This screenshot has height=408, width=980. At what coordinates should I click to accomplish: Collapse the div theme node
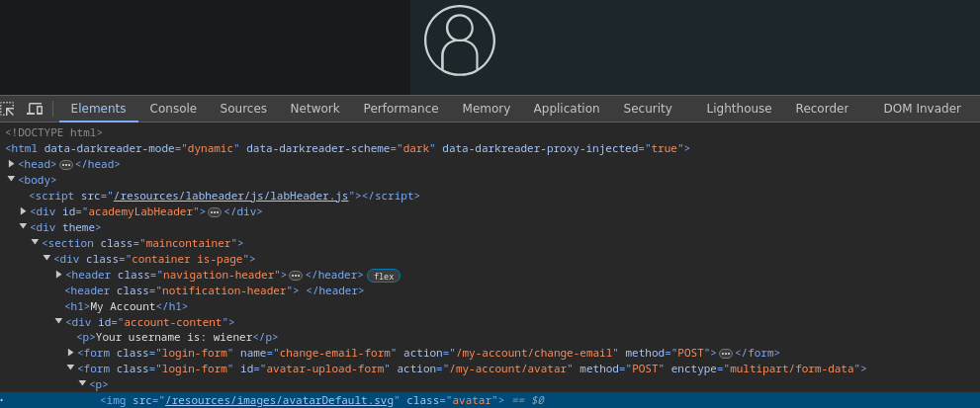click(x=23, y=227)
